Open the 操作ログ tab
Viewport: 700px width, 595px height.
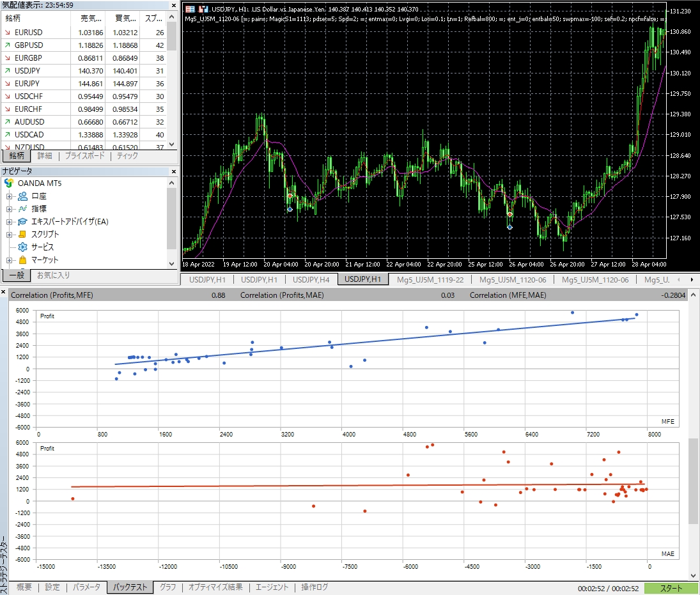[x=315, y=587]
